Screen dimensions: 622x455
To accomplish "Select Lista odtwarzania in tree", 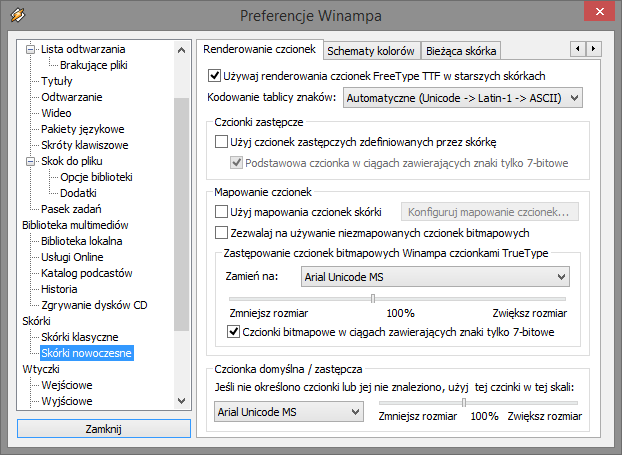I will coord(83,49).
